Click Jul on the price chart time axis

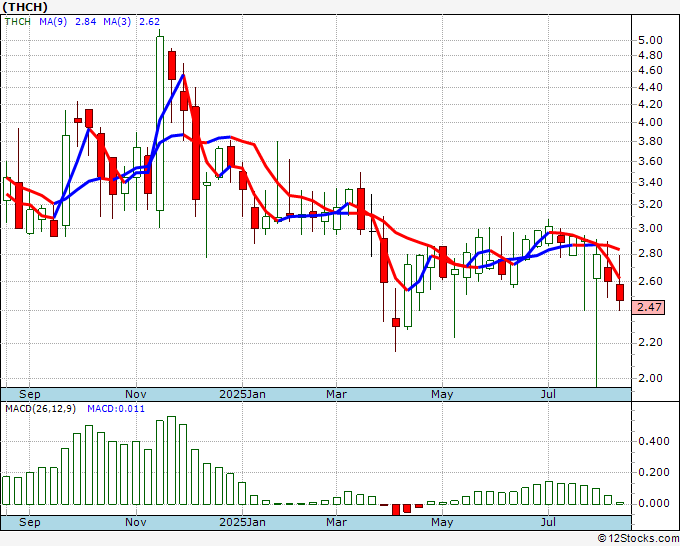tap(549, 394)
